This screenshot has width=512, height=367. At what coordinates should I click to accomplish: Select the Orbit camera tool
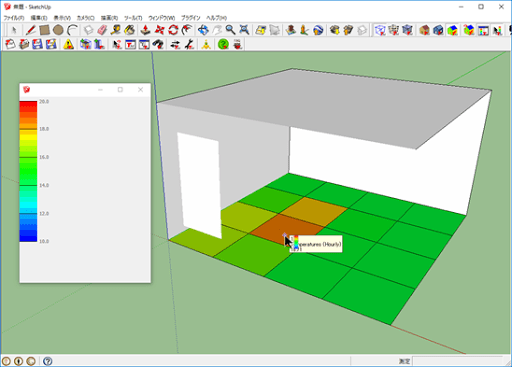coord(203,30)
